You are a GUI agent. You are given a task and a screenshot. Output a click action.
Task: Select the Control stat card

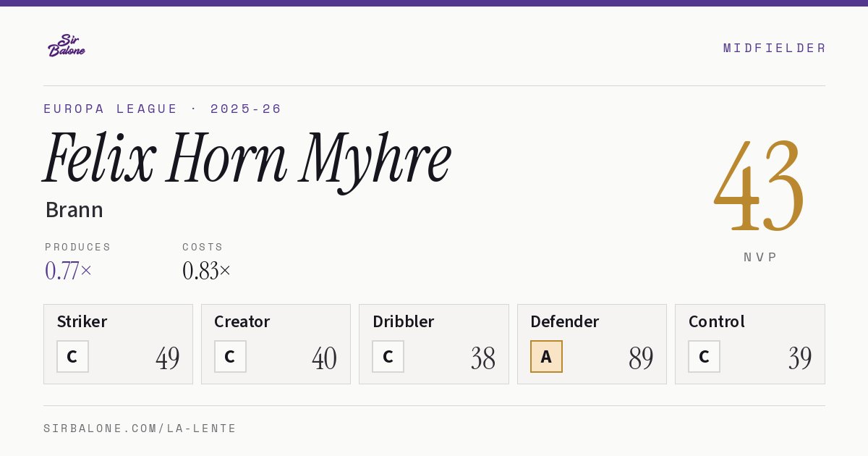(x=750, y=344)
